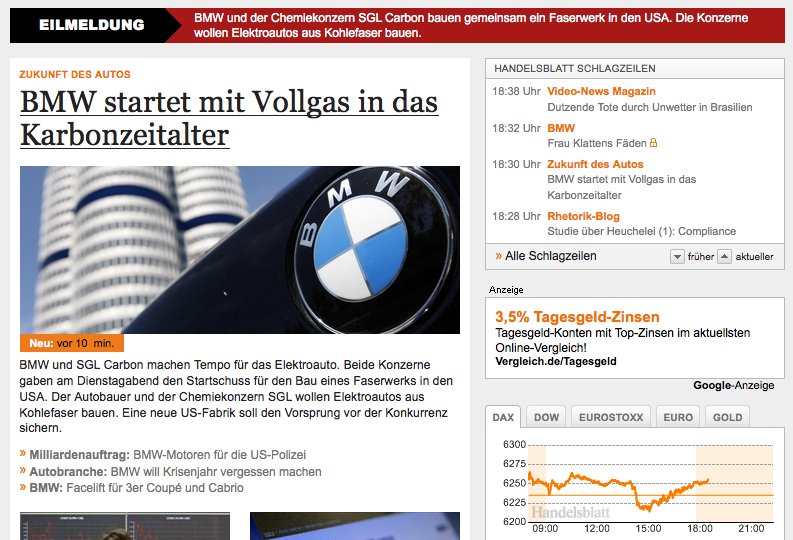The width and height of the screenshot is (793, 540).
Task: Switch to the DOW tab
Action: pos(547,417)
